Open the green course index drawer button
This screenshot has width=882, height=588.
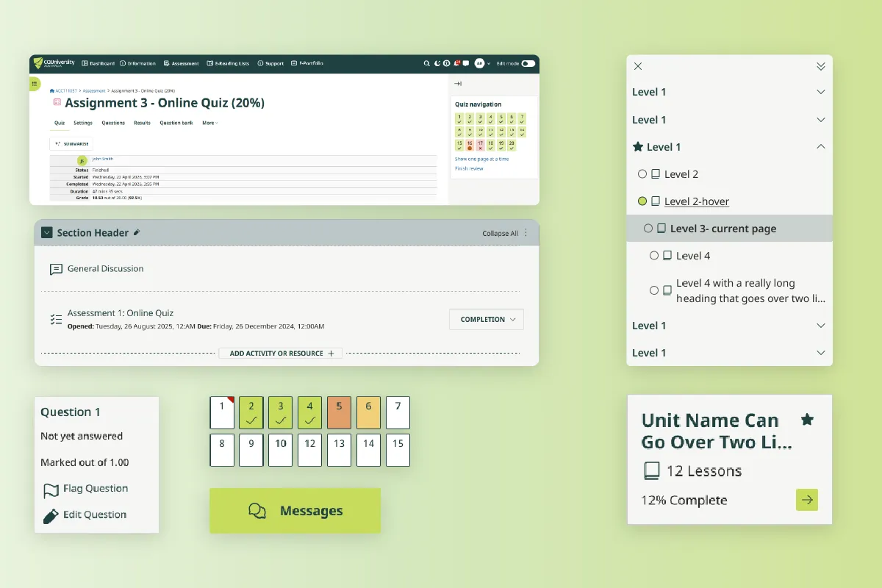(x=34, y=84)
